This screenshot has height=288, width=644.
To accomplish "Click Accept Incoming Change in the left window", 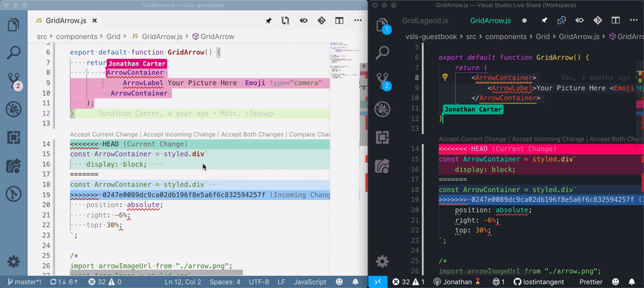I will (x=179, y=135).
